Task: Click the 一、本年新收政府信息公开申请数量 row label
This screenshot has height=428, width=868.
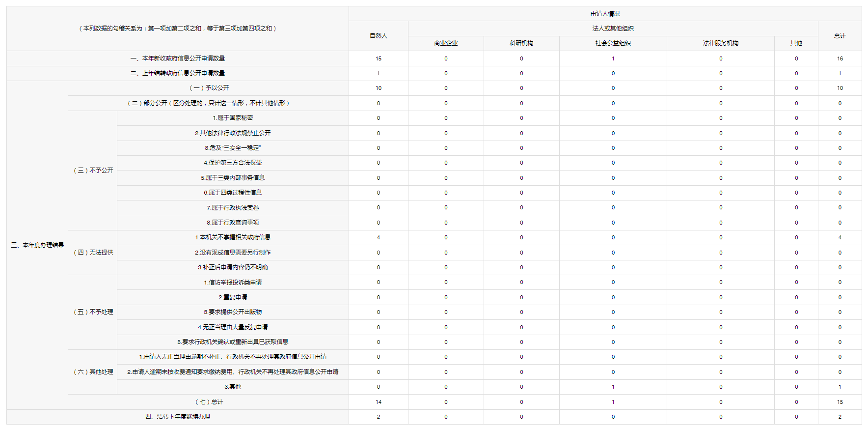Action: [x=178, y=58]
